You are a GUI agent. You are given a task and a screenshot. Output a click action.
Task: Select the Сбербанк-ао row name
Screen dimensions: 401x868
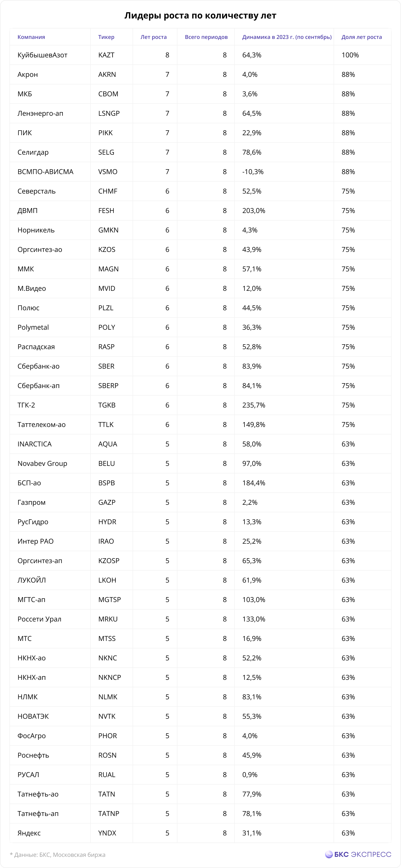38,366
